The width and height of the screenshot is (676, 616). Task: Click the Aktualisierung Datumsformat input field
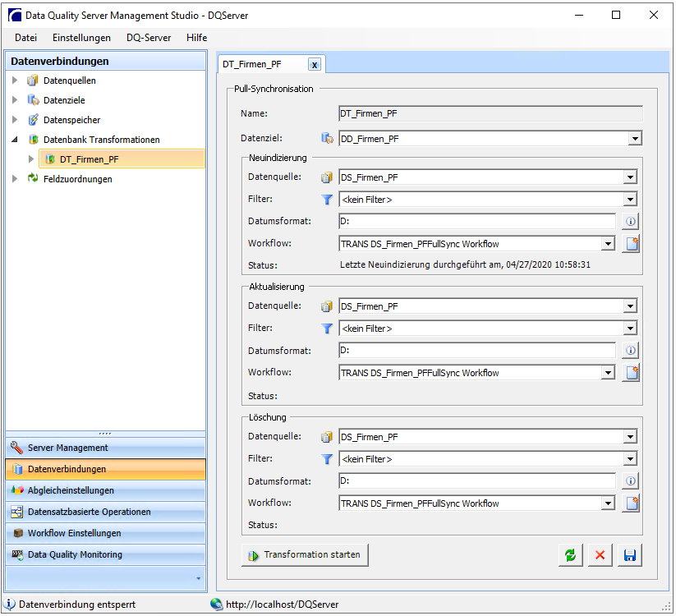(477, 351)
